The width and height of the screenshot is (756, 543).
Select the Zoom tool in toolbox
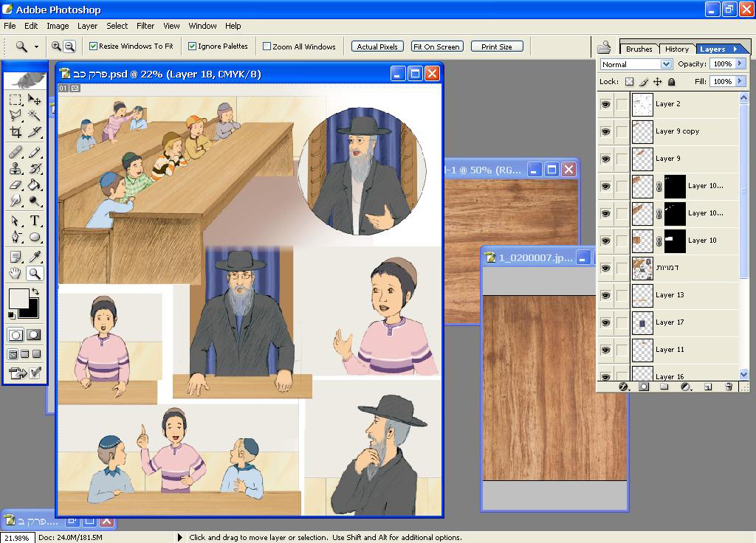(x=34, y=273)
